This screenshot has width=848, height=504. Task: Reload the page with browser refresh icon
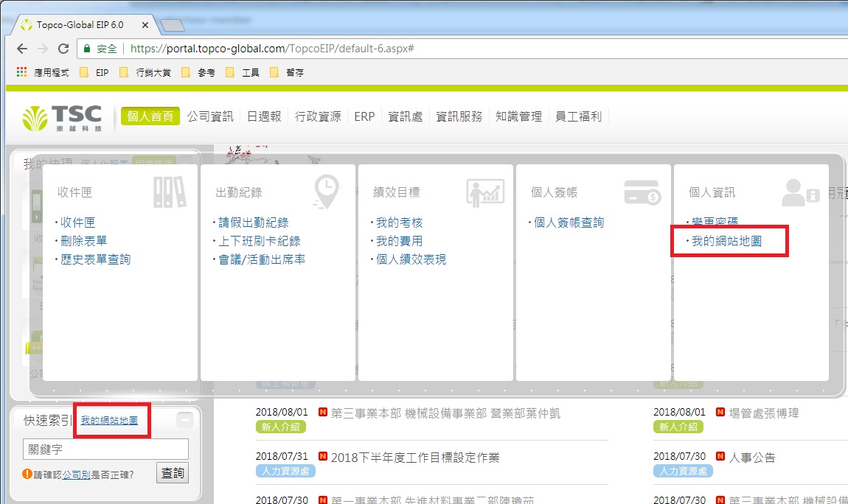pyautogui.click(x=63, y=49)
